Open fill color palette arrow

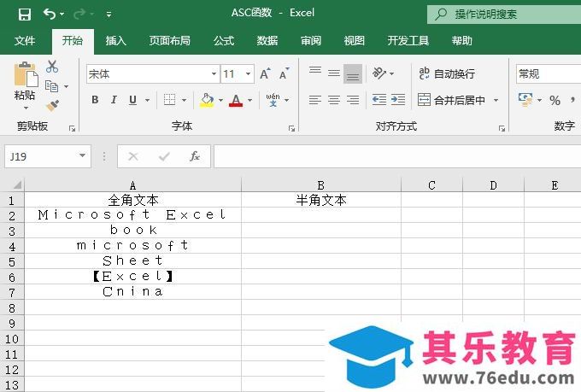tap(220, 100)
